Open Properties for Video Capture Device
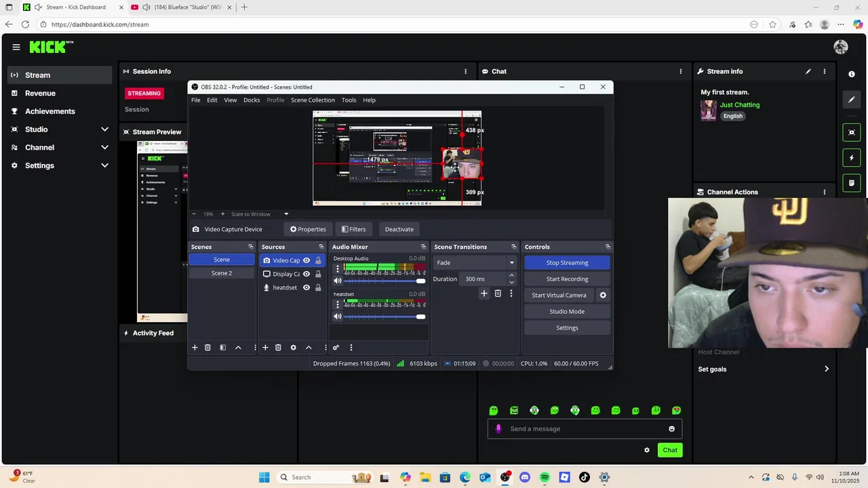This screenshot has height=488, width=868. pos(308,229)
